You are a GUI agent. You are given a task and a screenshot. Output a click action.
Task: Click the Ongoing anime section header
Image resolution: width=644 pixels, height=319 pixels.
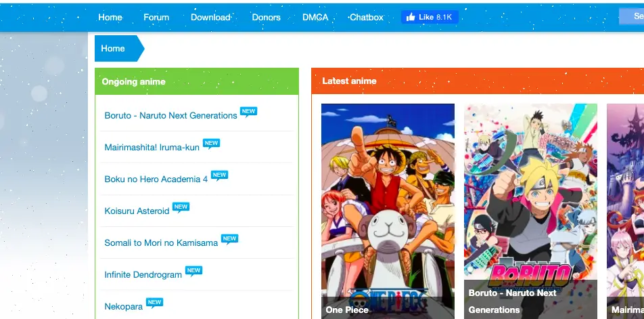(x=197, y=81)
